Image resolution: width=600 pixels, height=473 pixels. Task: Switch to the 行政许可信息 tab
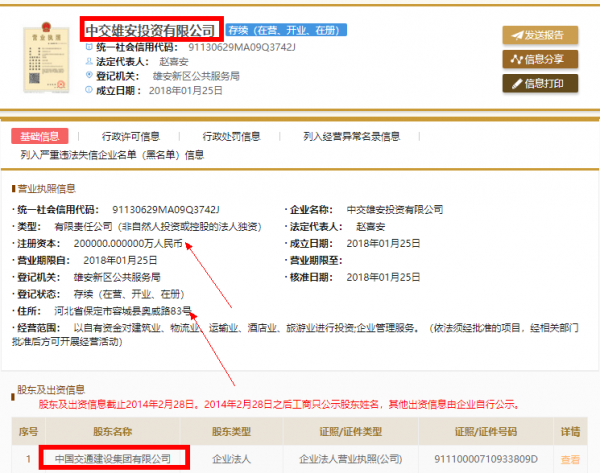tap(130, 136)
